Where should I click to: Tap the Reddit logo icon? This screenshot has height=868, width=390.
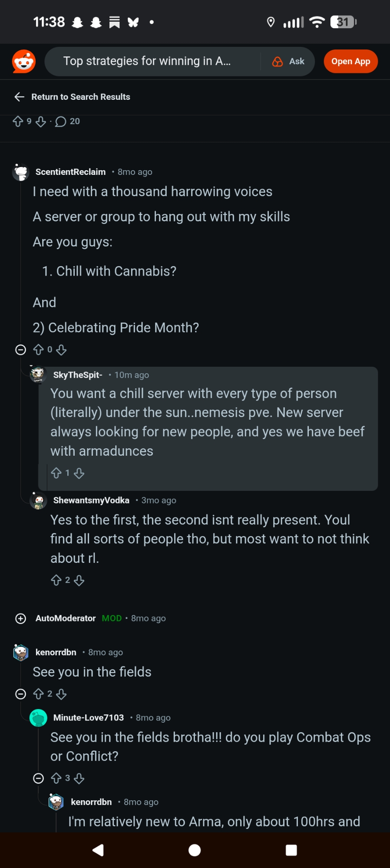coord(24,62)
